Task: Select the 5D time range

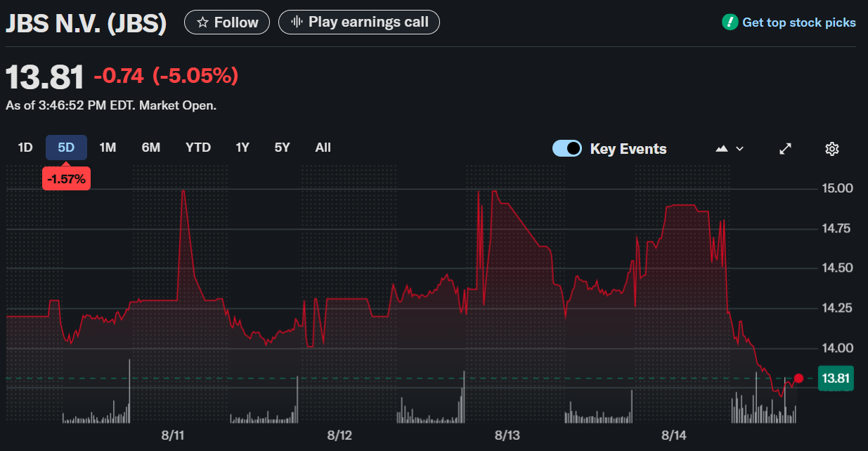Action: pyautogui.click(x=66, y=148)
